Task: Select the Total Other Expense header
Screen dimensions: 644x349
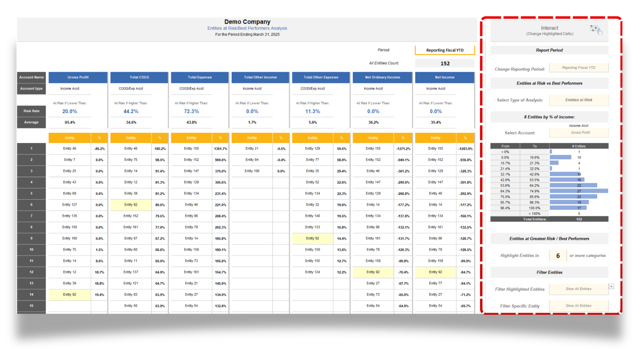Action: 321,77
